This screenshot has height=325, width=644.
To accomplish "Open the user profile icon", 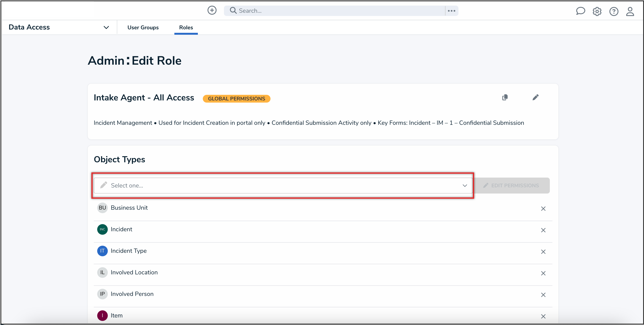I will pos(630,11).
